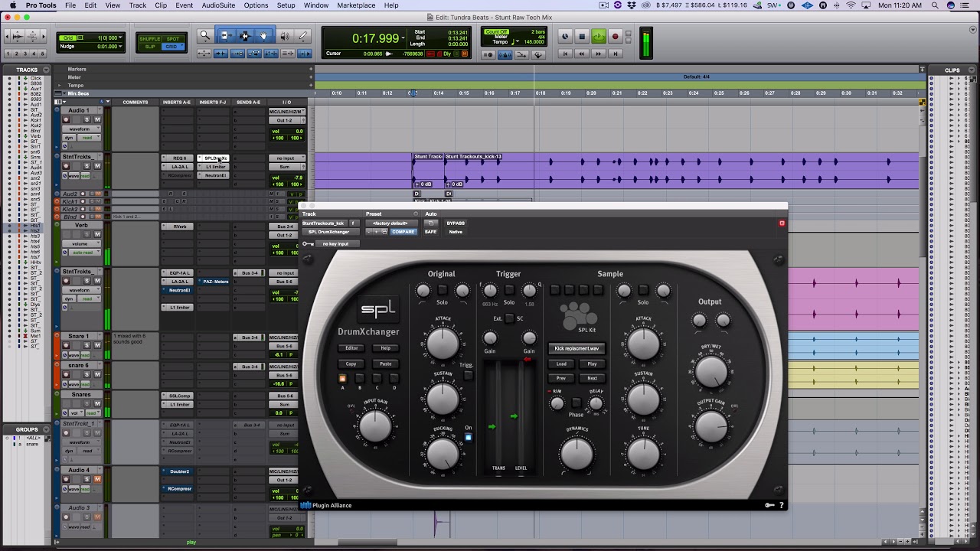Enable SHUFFLE edit mode
This screenshot has width=980, height=551.
point(150,39)
